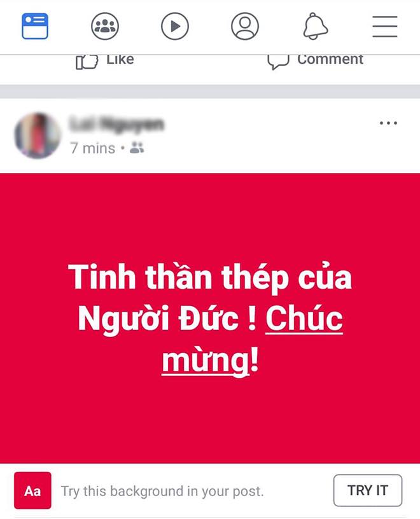Tap the Like button label

120,60
